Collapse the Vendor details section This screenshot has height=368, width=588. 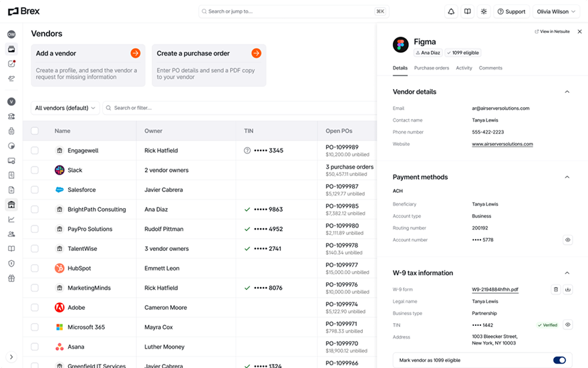pyautogui.click(x=567, y=92)
